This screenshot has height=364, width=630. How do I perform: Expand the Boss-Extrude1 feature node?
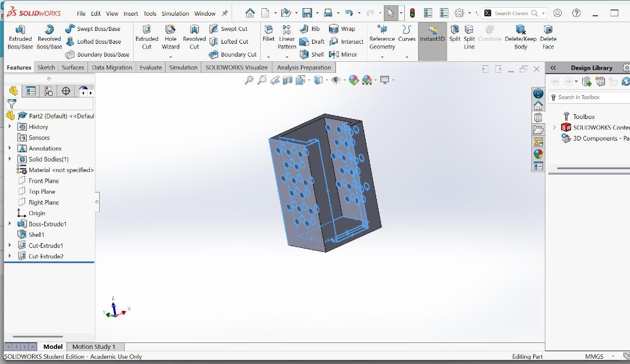point(9,224)
